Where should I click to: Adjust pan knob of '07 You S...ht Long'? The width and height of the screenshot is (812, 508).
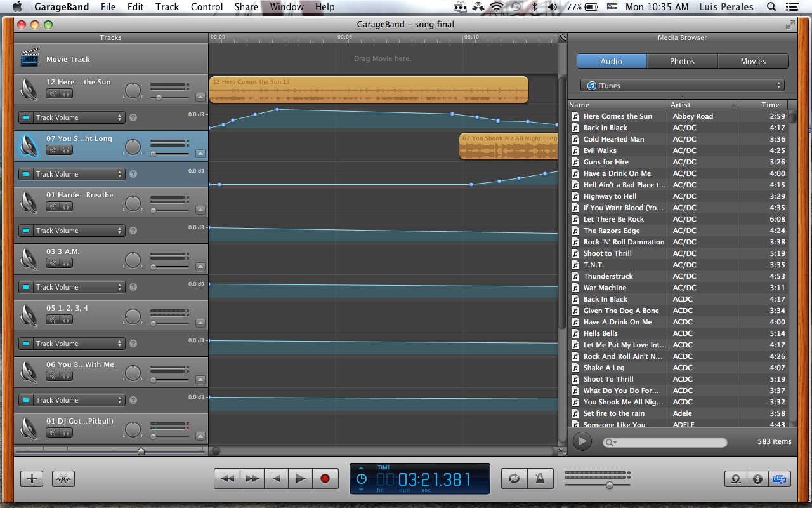click(133, 147)
